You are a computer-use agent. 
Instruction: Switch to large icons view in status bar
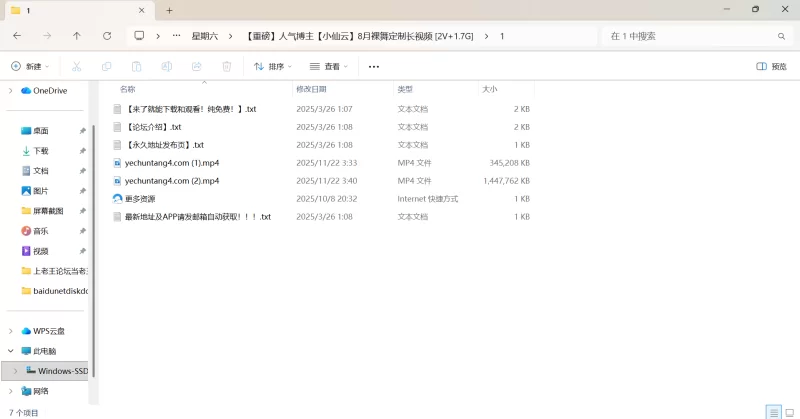[x=788, y=412]
